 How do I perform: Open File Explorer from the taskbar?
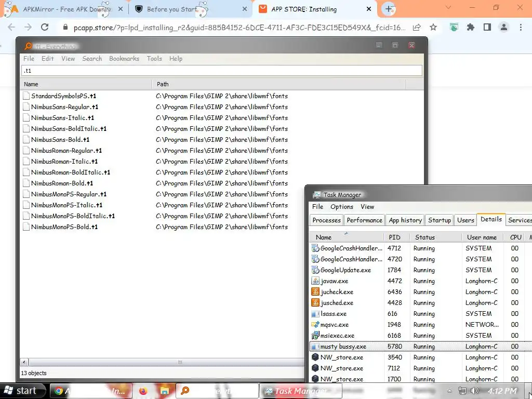click(165, 391)
